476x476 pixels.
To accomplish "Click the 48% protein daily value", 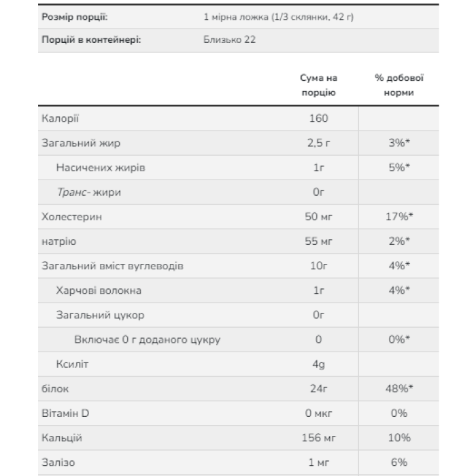I will click(399, 389).
